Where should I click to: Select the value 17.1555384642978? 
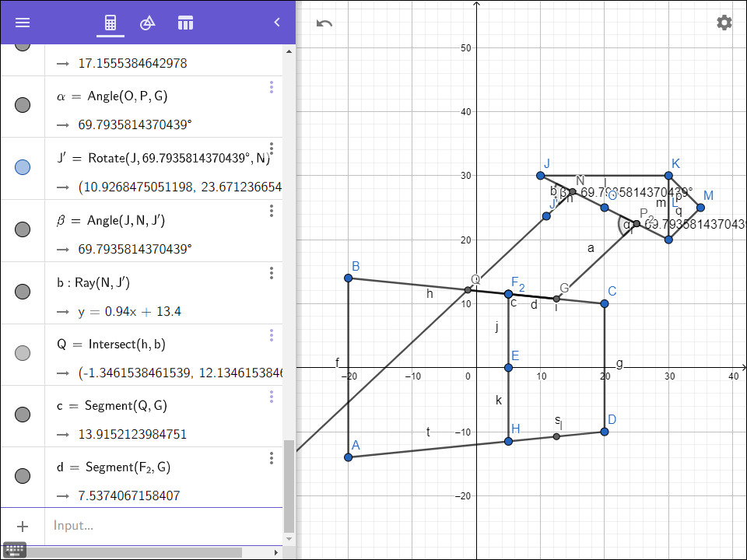pos(132,63)
